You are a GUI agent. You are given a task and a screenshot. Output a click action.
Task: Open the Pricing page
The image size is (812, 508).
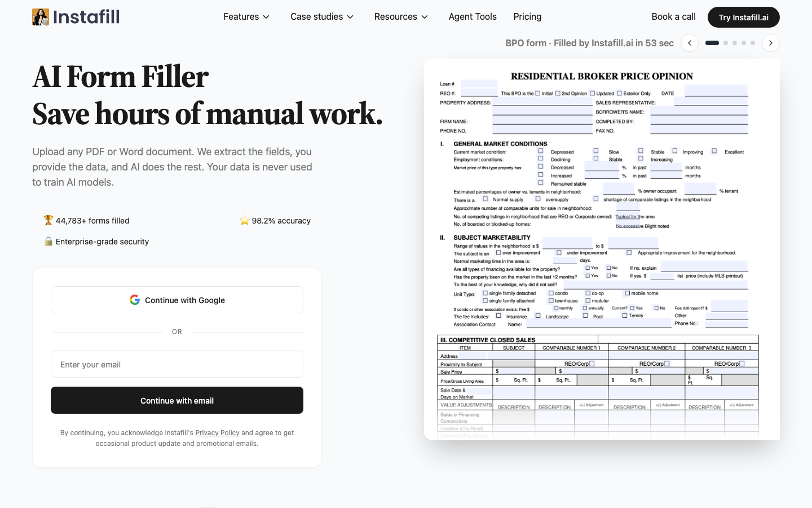(x=527, y=17)
